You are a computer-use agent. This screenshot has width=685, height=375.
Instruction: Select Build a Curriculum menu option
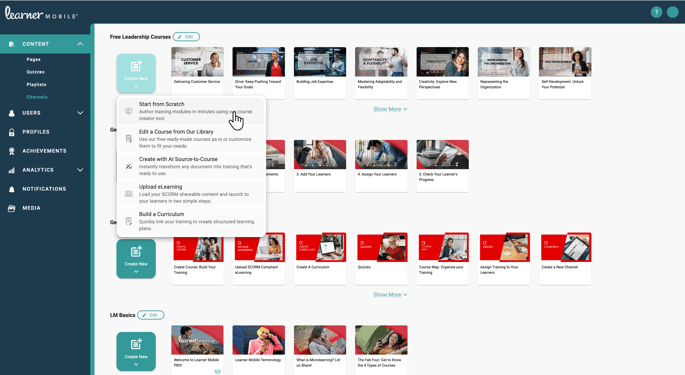pos(191,221)
